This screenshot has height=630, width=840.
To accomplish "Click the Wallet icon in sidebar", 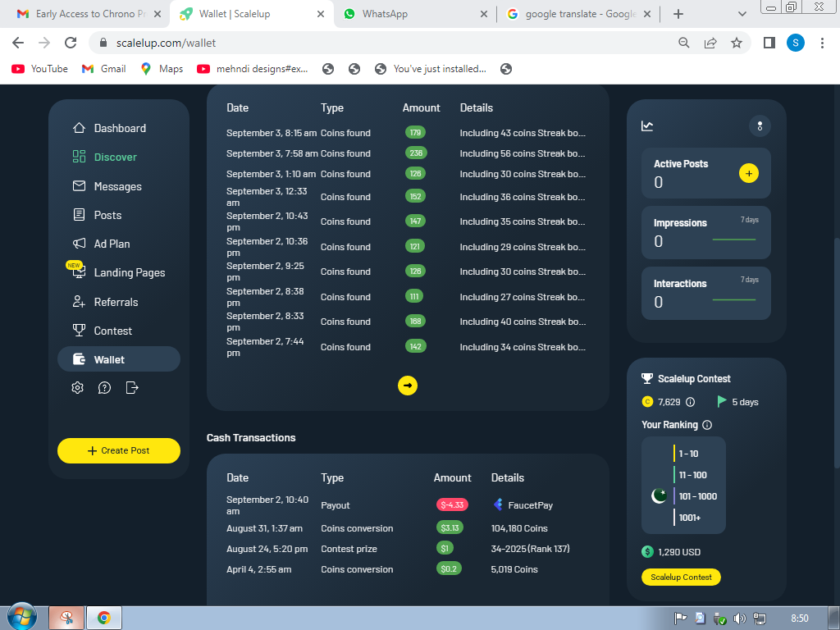I will [x=79, y=359].
